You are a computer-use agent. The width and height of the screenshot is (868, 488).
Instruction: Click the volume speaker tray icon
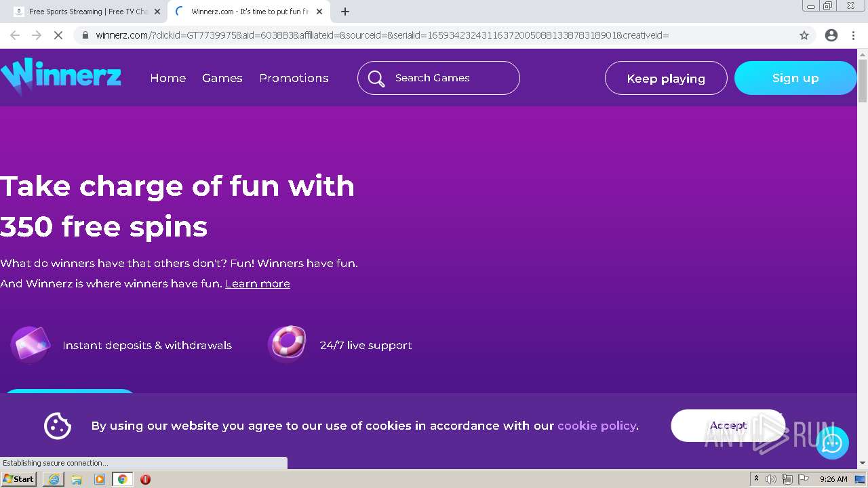(x=771, y=479)
